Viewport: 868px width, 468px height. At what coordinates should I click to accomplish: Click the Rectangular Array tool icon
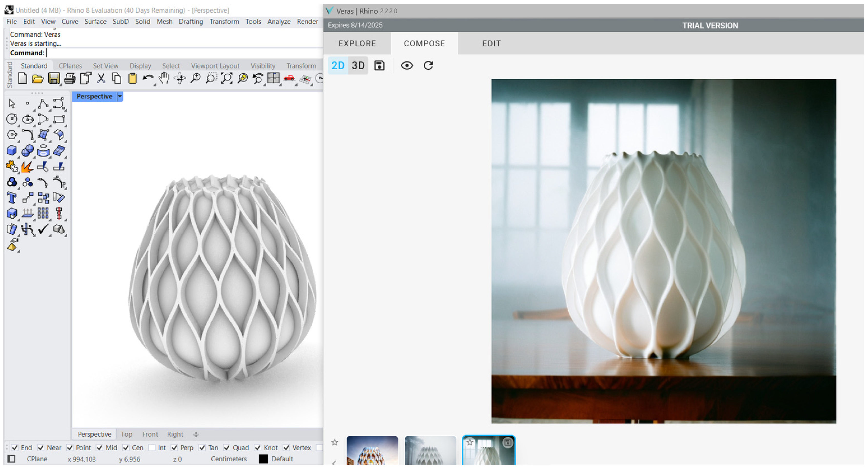coord(43,213)
